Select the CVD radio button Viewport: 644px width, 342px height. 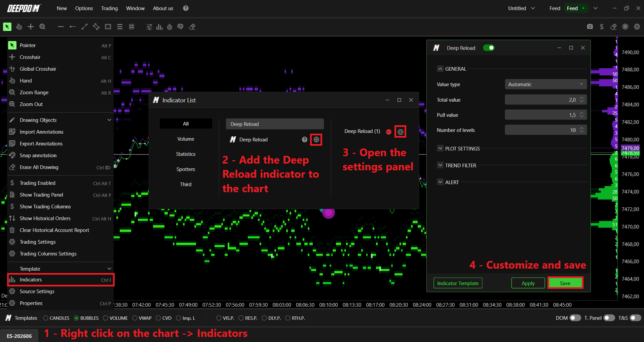158,318
